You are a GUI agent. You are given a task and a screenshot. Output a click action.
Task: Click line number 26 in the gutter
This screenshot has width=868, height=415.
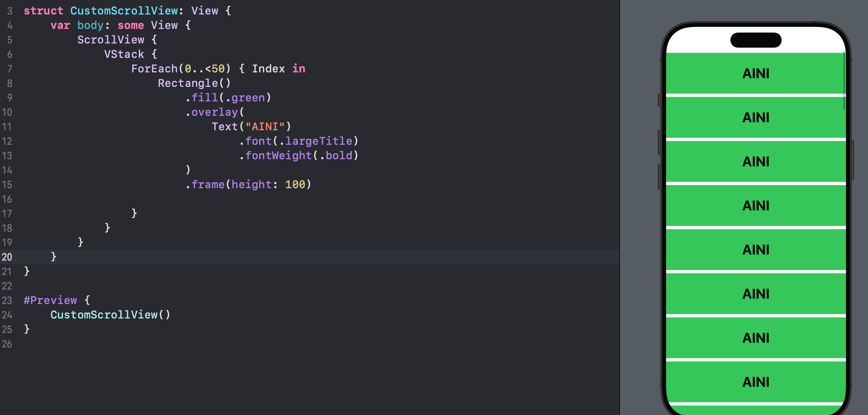[7, 344]
